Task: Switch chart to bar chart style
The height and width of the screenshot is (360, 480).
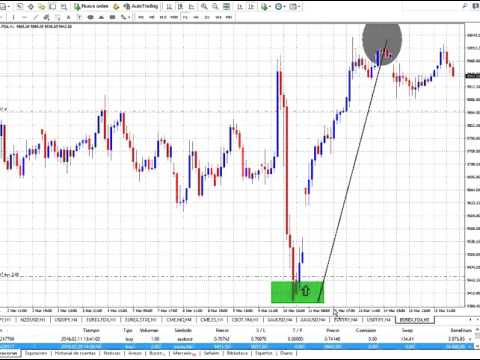Action: pyautogui.click(x=169, y=6)
